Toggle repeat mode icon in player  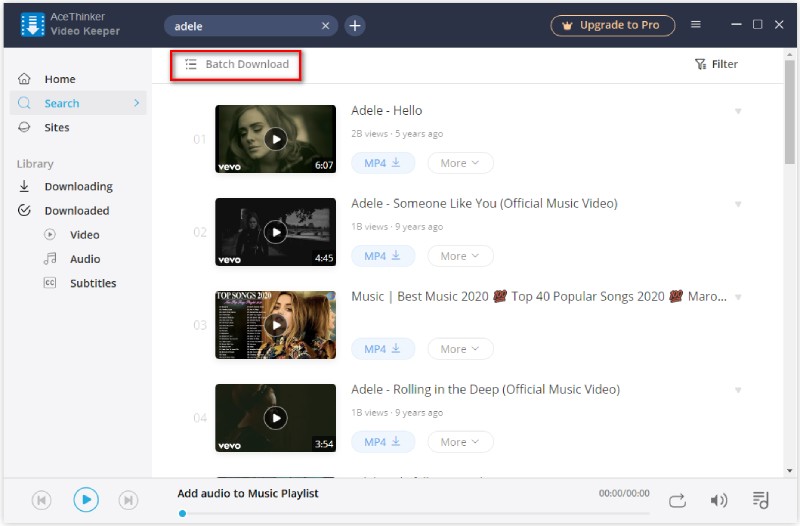point(677,500)
